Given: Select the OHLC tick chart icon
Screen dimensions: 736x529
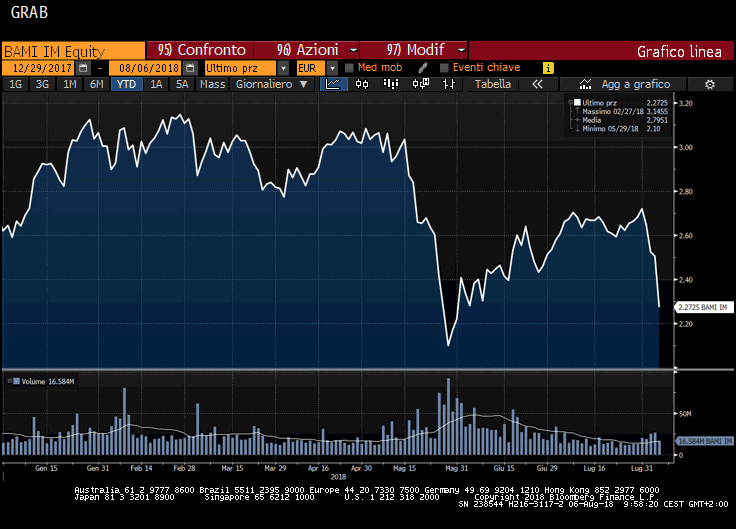Looking at the screenshot, I should coord(449,84).
